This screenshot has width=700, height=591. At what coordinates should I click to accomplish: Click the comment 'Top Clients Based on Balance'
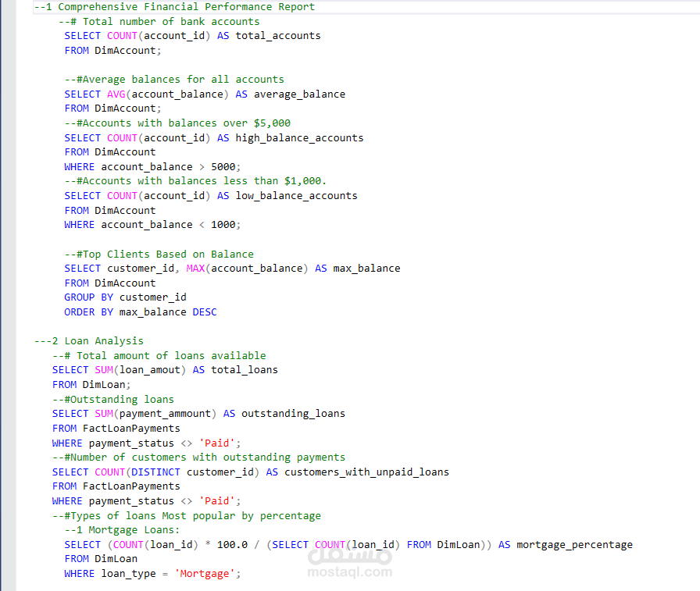click(168, 255)
